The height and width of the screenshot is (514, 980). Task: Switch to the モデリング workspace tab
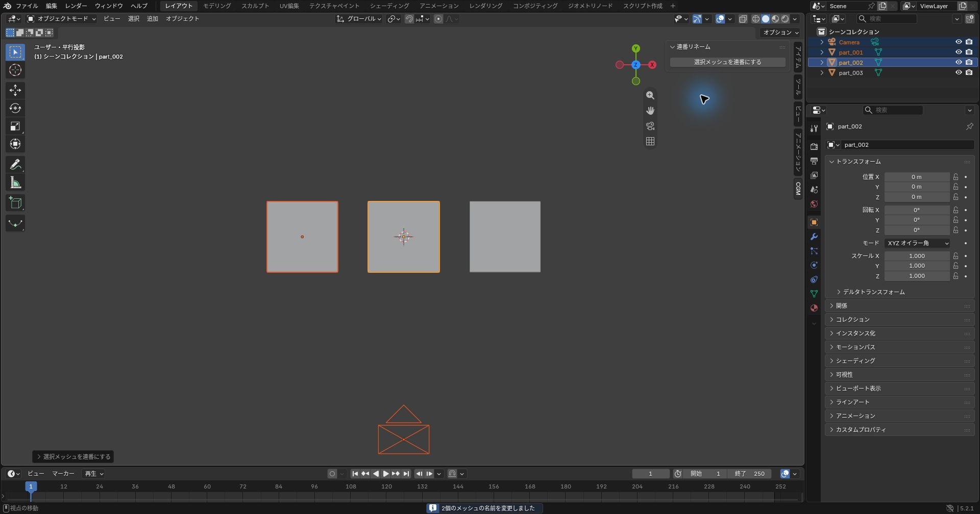coord(217,6)
